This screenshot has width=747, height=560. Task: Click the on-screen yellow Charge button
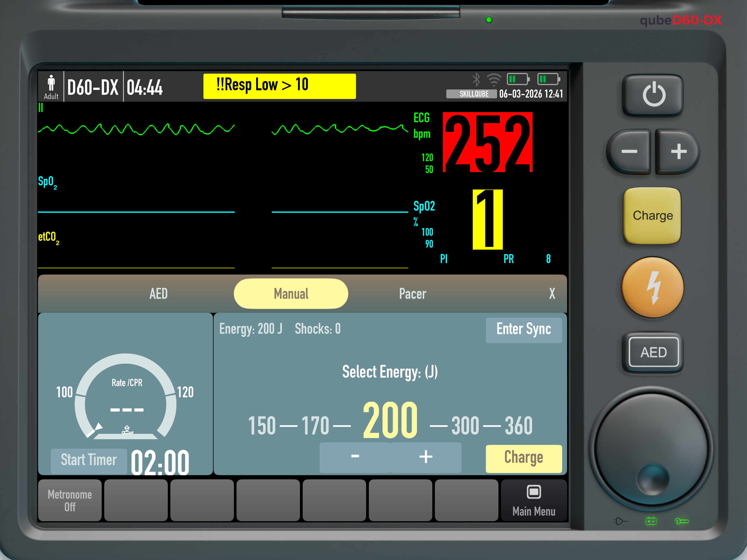(x=523, y=458)
